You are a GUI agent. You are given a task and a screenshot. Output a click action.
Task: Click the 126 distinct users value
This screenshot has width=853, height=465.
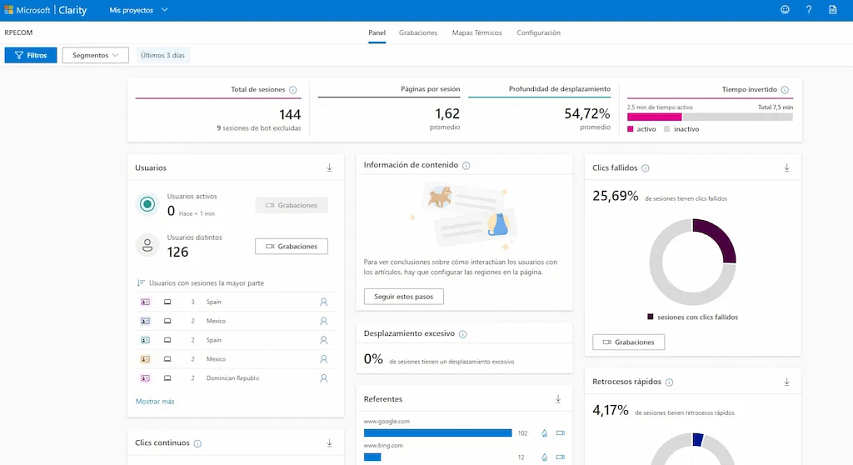point(177,252)
